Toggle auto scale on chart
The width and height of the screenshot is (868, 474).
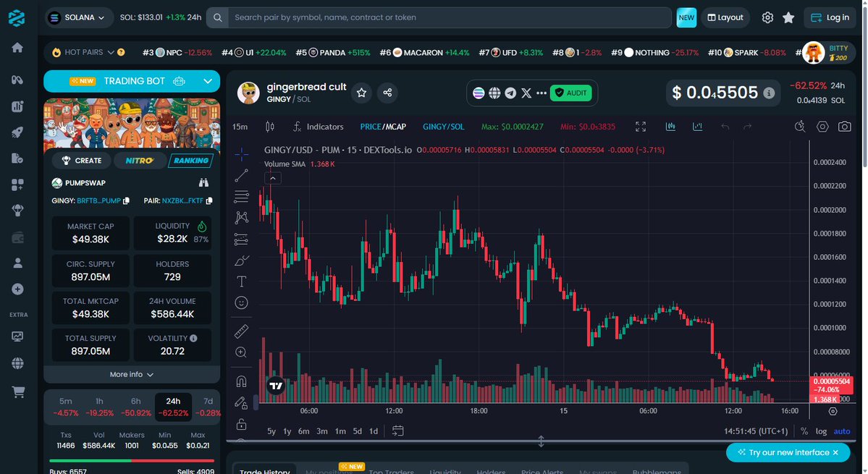tap(841, 431)
